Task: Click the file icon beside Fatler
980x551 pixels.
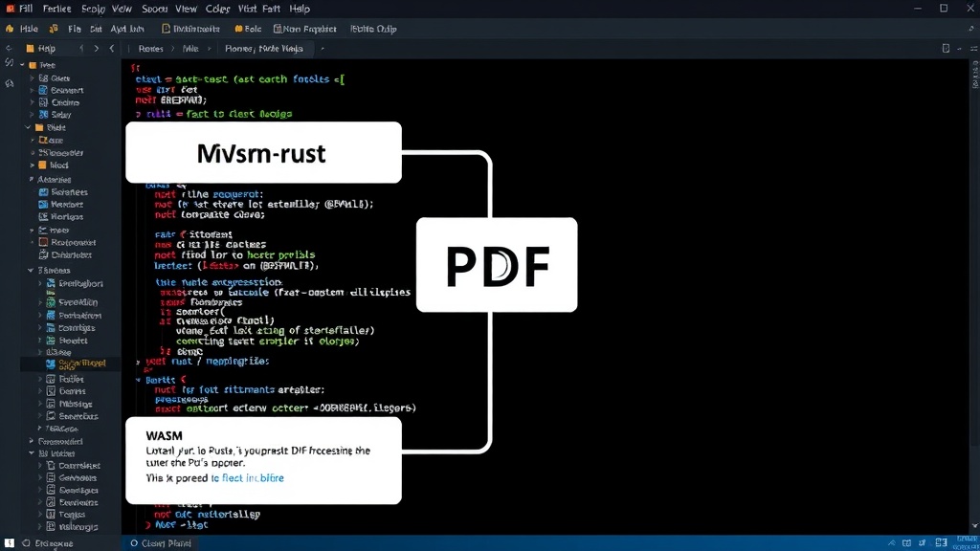Action: [x=52, y=379]
